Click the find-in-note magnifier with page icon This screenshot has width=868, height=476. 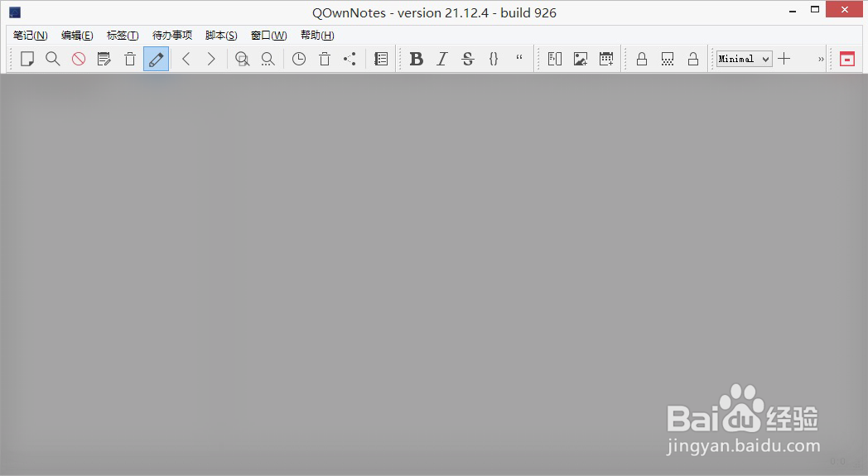click(242, 59)
